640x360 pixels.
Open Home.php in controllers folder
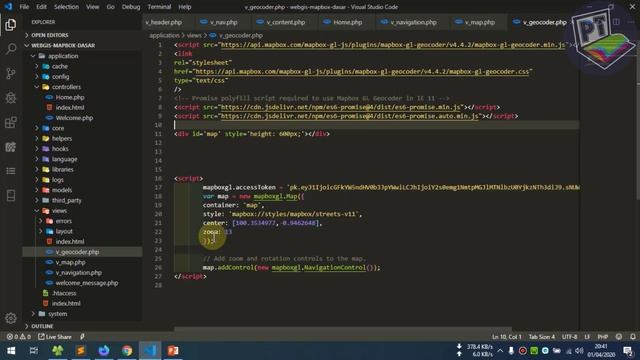coord(70,97)
